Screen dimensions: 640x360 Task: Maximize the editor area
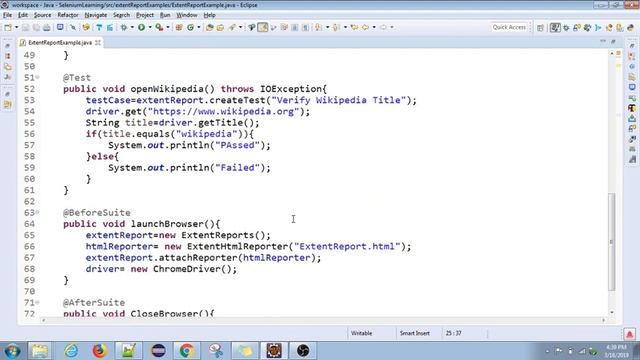coord(613,42)
